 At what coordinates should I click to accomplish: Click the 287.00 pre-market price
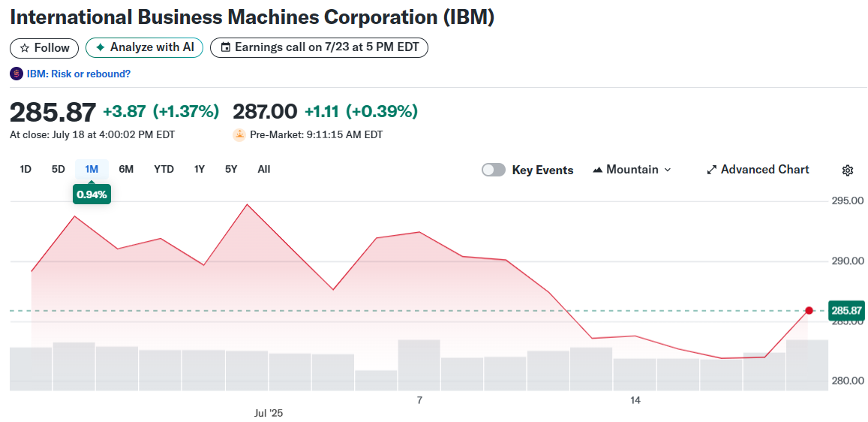pyautogui.click(x=265, y=112)
